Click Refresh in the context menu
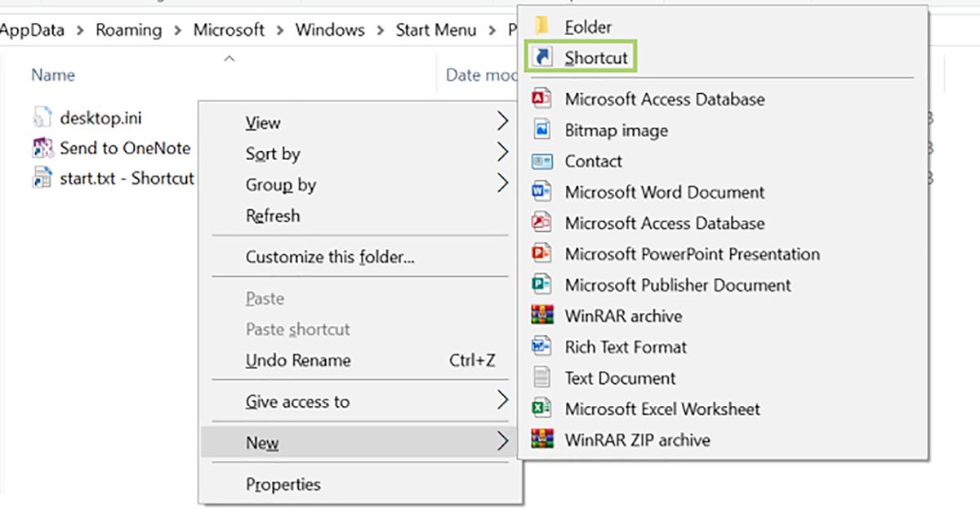Screen dimensions: 980x508 coord(273,216)
